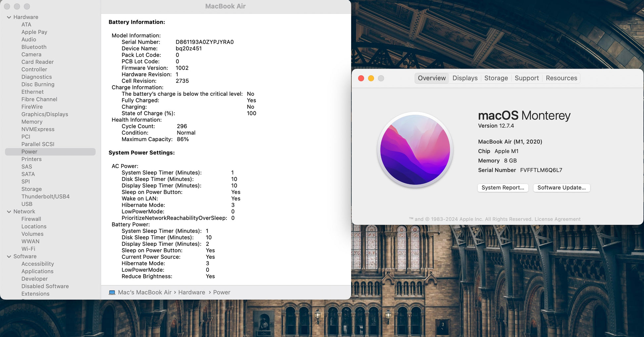Go to the Resources tab
This screenshot has height=337, width=644.
[x=561, y=78]
